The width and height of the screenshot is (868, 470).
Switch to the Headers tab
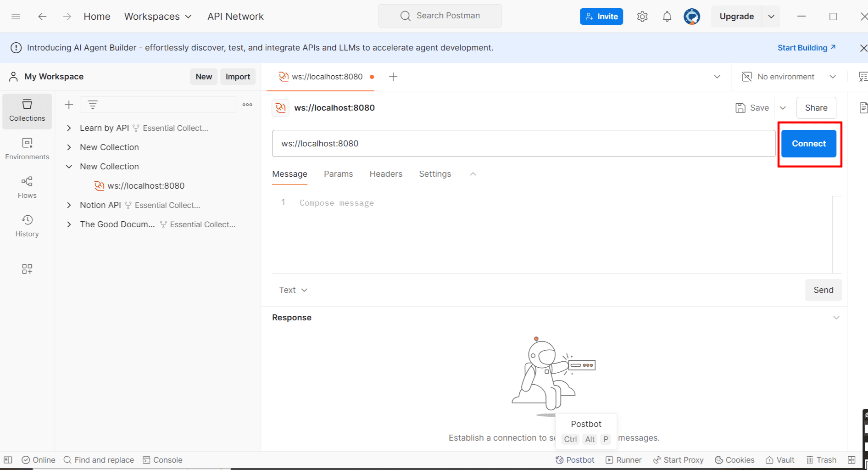coord(386,173)
